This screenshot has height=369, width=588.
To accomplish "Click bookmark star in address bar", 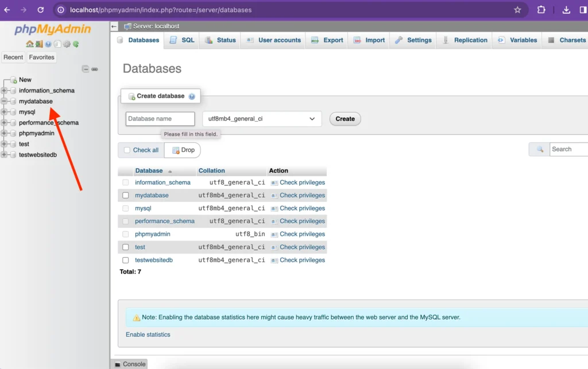I will [517, 10].
